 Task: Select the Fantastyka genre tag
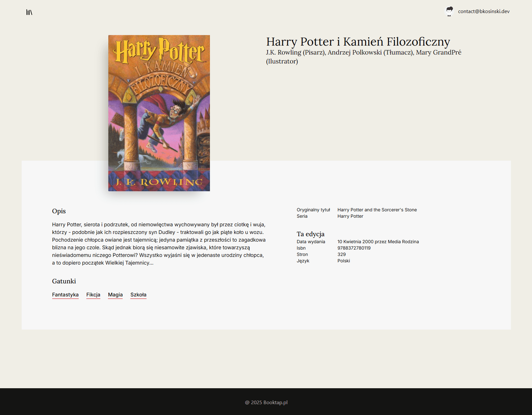pyautogui.click(x=65, y=295)
